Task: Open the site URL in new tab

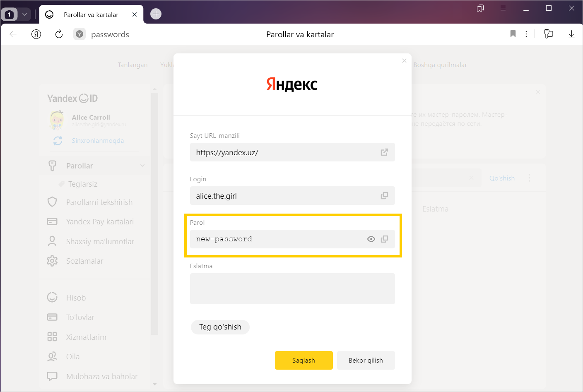Action: click(x=384, y=152)
